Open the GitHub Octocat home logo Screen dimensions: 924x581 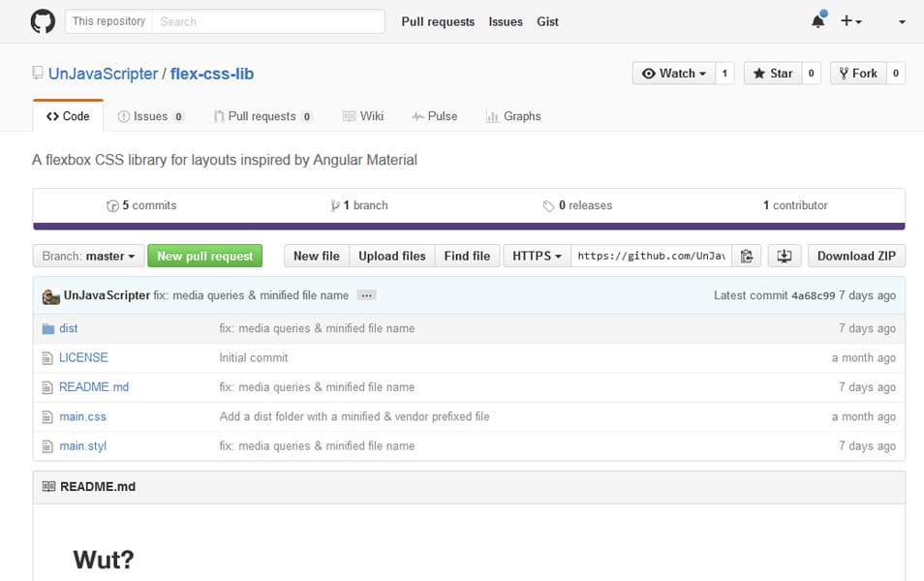coord(43,21)
